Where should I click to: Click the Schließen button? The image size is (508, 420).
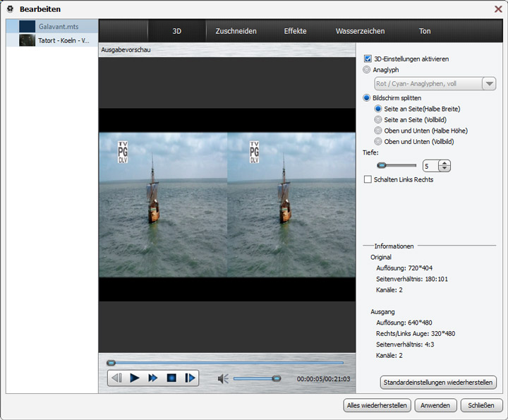click(x=480, y=405)
